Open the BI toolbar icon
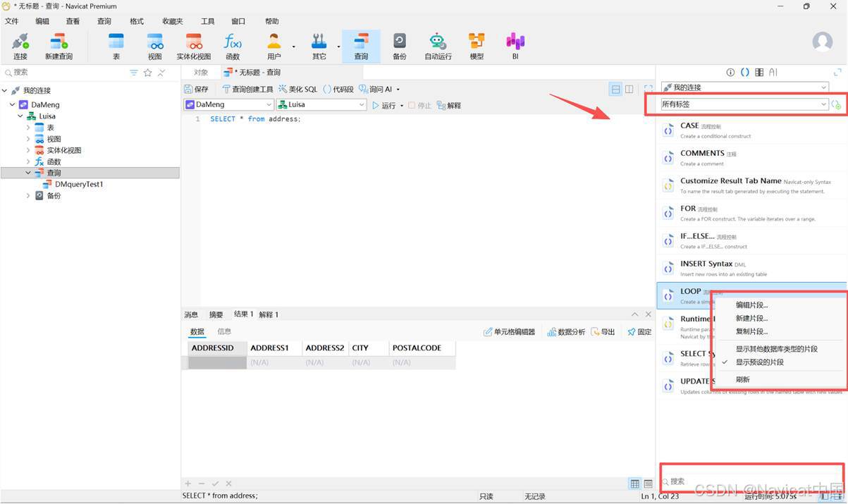The width and height of the screenshot is (848, 504). 515,47
